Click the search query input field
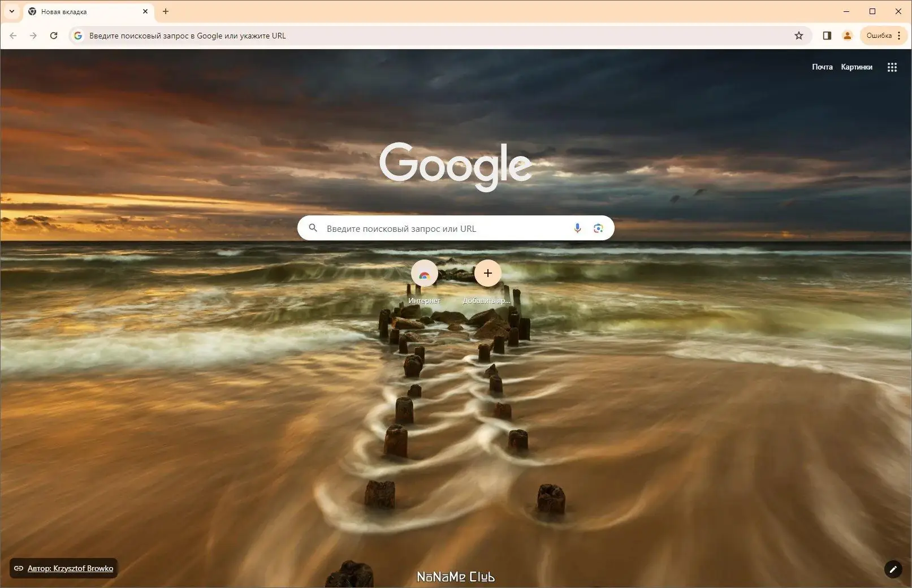Screen dimensions: 912x588 [441, 228]
